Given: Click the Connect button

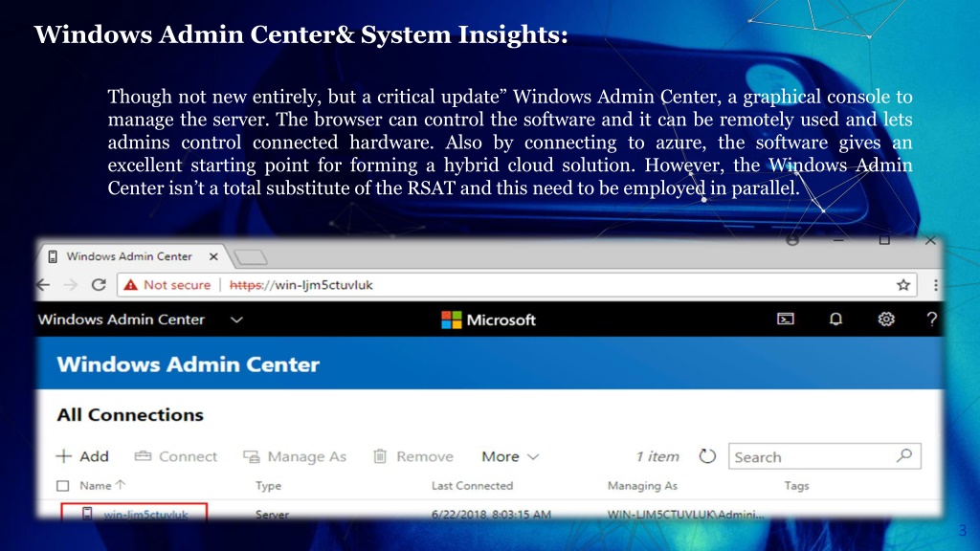Looking at the screenshot, I should pyautogui.click(x=176, y=456).
